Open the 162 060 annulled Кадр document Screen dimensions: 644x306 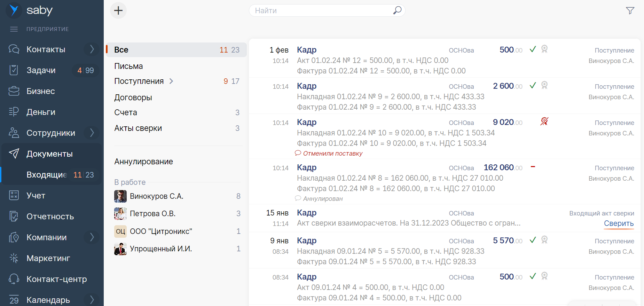(400, 178)
